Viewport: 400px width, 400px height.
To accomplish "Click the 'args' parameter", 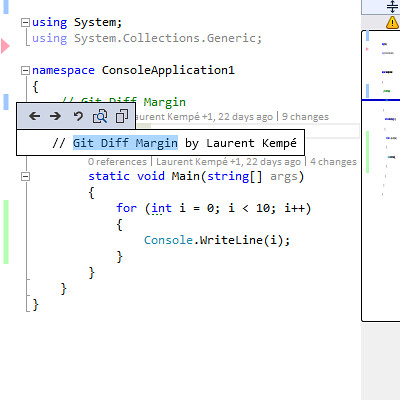I will coord(284,176).
